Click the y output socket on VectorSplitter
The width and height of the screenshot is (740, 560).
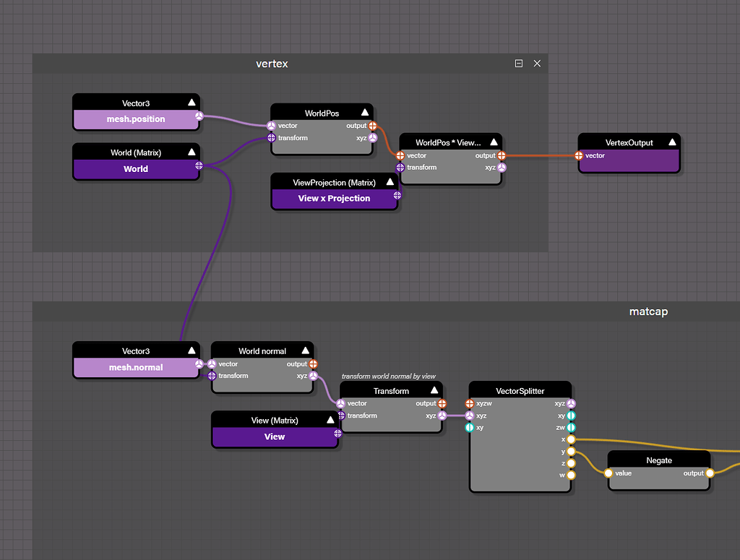click(x=570, y=451)
